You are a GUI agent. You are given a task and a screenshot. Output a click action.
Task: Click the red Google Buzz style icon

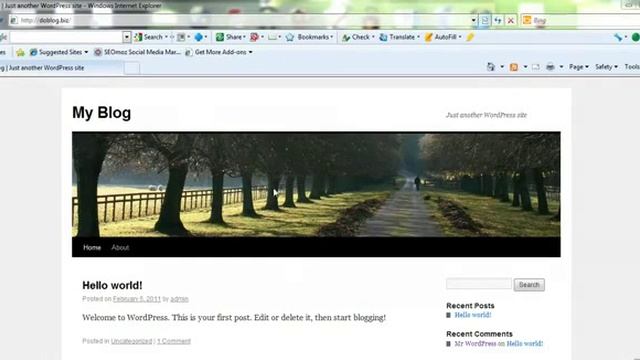coord(254,37)
